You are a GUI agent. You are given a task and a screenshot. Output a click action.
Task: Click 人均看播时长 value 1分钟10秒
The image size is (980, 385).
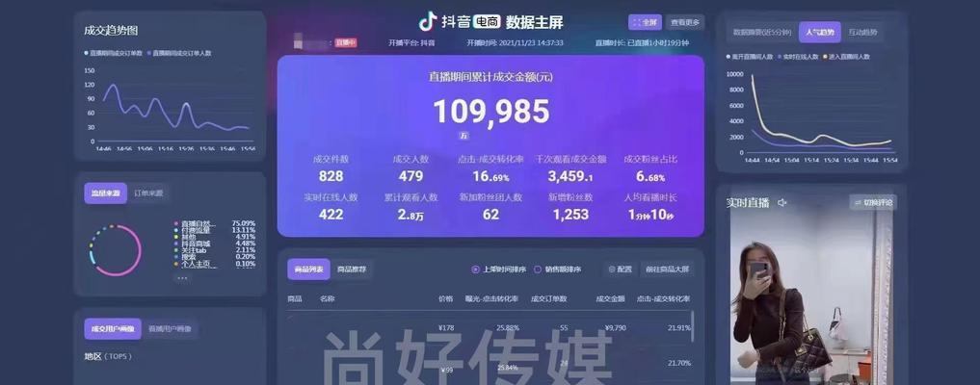point(650,216)
